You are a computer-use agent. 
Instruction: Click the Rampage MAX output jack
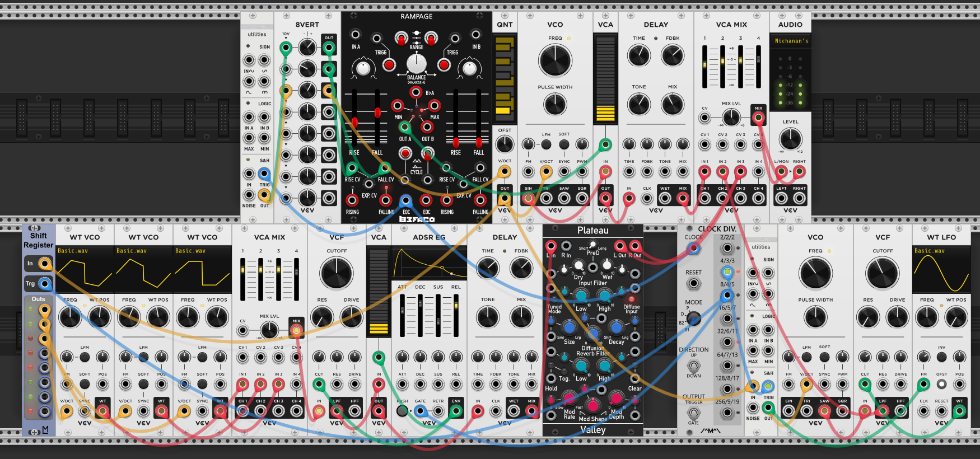434,105
